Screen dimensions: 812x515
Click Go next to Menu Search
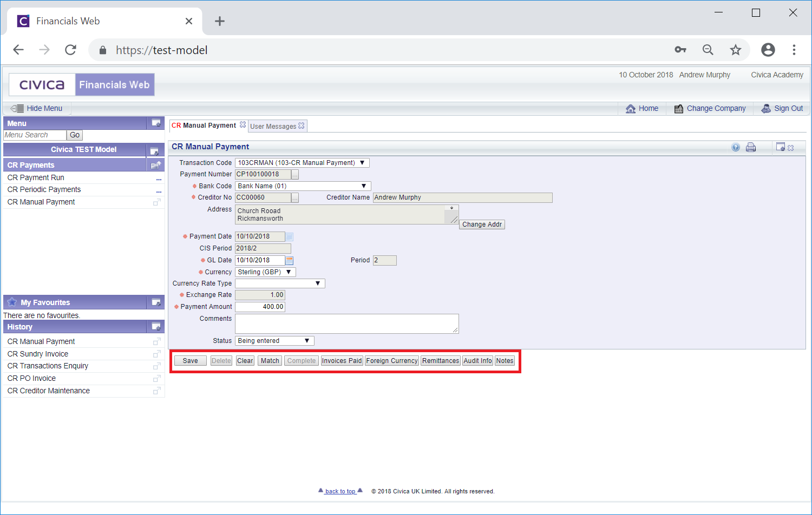pos(75,135)
